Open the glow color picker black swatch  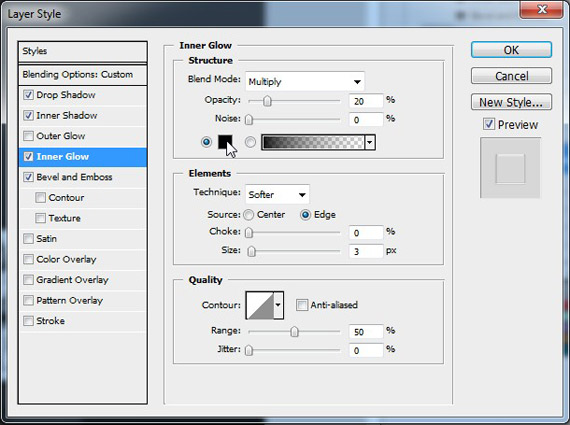(225, 142)
